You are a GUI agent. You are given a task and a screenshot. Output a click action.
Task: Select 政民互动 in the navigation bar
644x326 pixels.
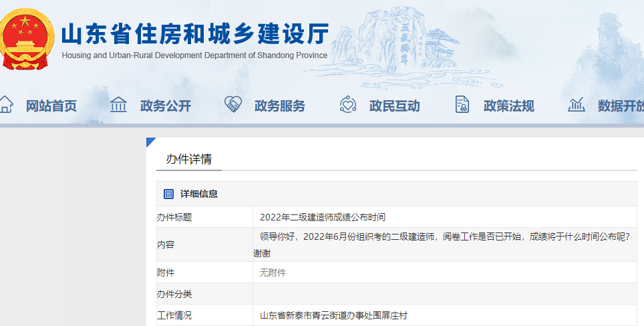[x=394, y=106]
